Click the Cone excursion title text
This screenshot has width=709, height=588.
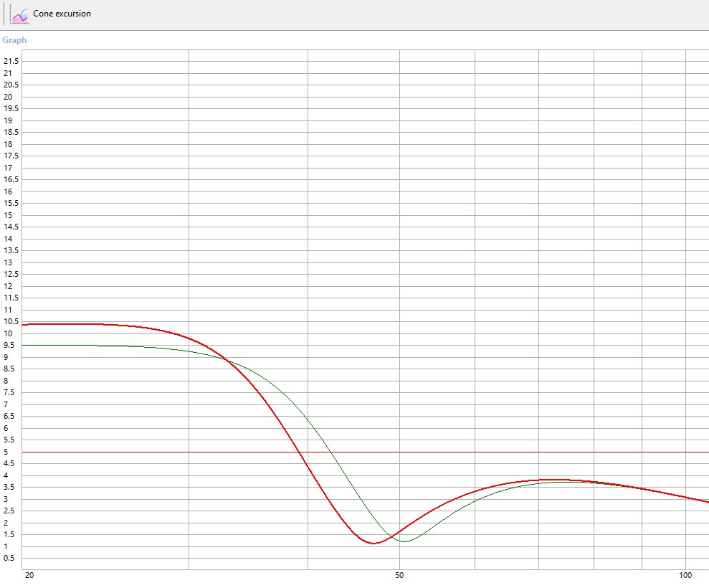(x=62, y=14)
